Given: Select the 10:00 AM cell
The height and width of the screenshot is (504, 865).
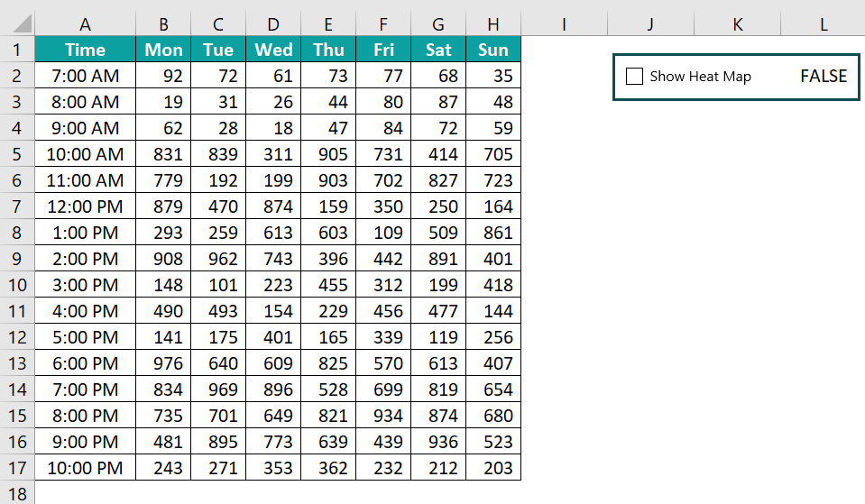Looking at the screenshot, I should pos(85,154).
